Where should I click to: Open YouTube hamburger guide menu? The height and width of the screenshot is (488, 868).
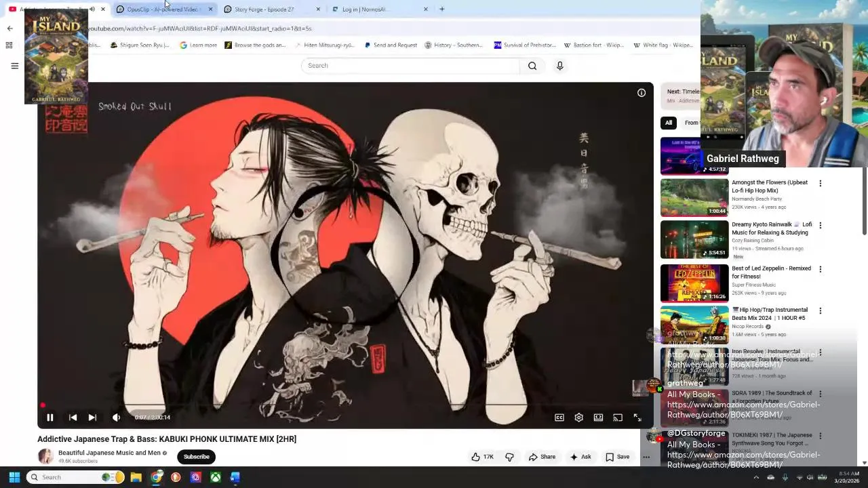[x=14, y=66]
